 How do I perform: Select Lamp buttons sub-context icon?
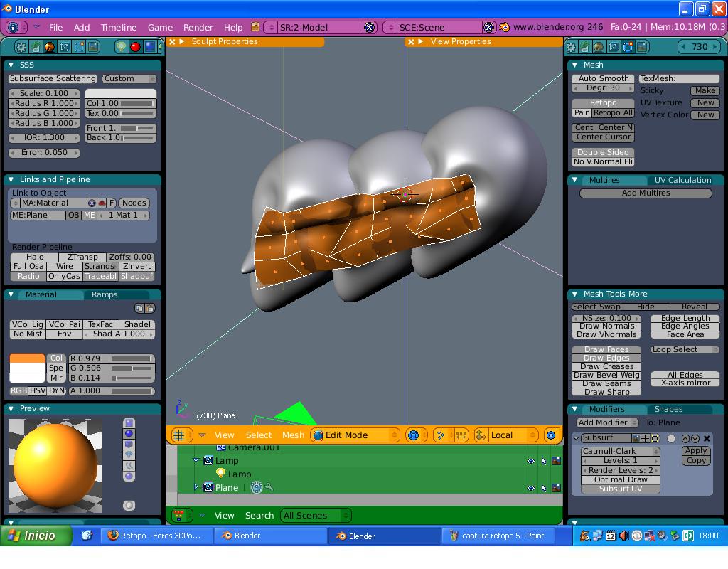point(121,47)
